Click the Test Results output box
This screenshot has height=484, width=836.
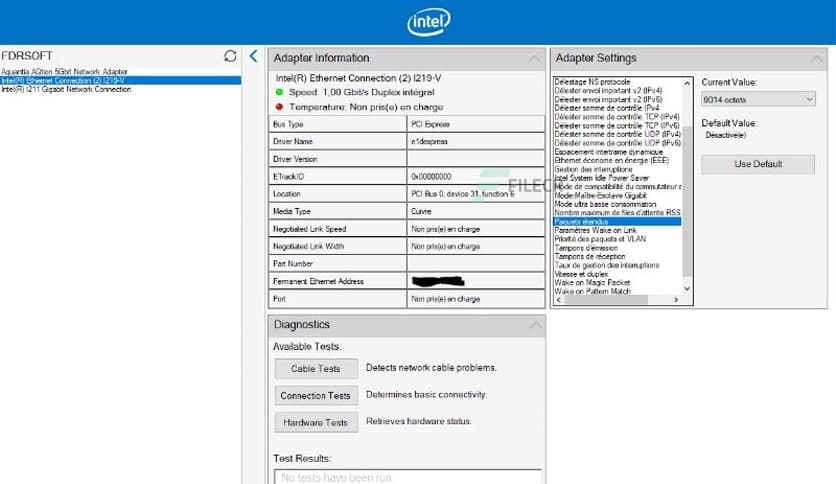click(408, 477)
